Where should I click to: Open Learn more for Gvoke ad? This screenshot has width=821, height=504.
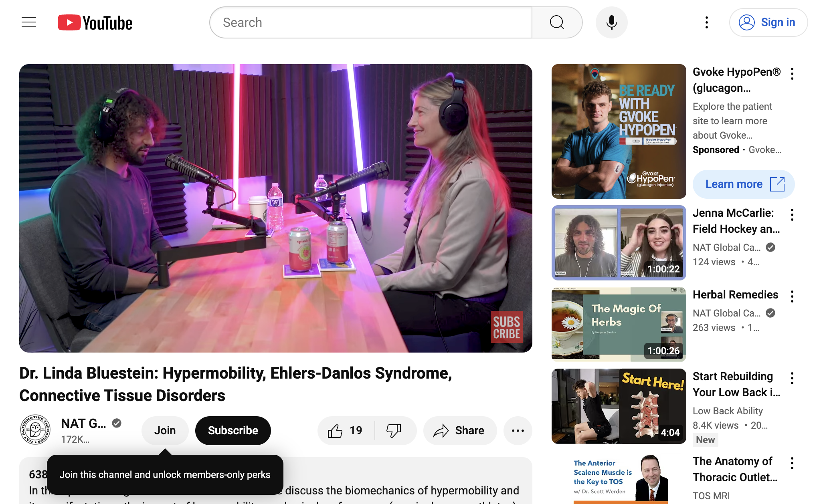click(x=744, y=184)
